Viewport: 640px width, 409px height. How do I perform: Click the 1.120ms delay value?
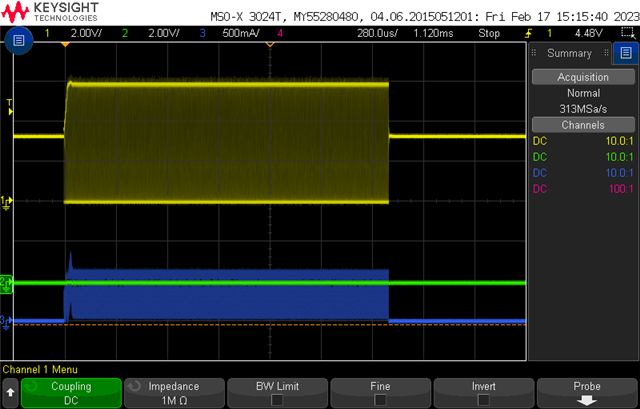click(433, 33)
